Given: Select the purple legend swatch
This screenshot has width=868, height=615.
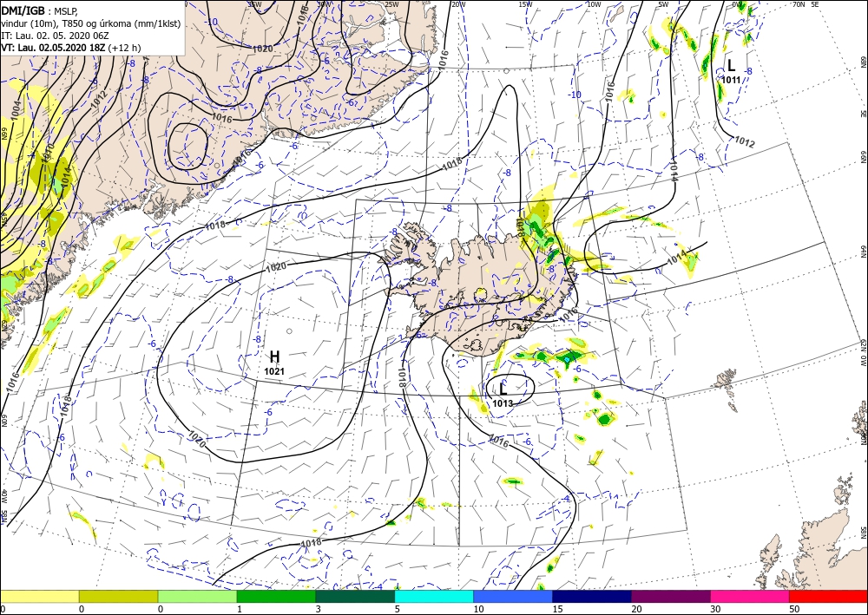Looking at the screenshot, I should click(x=670, y=596).
